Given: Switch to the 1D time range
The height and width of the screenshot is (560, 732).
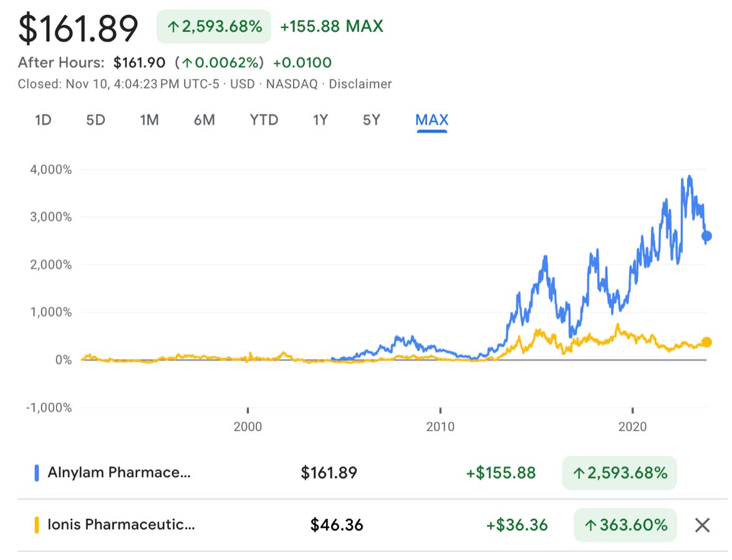Looking at the screenshot, I should pos(42,120).
